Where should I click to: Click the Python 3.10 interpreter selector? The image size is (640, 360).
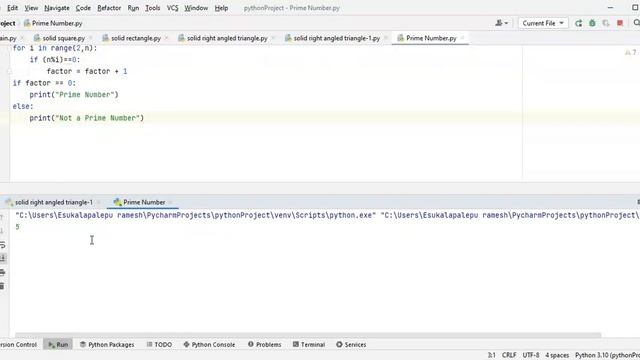tap(607, 355)
